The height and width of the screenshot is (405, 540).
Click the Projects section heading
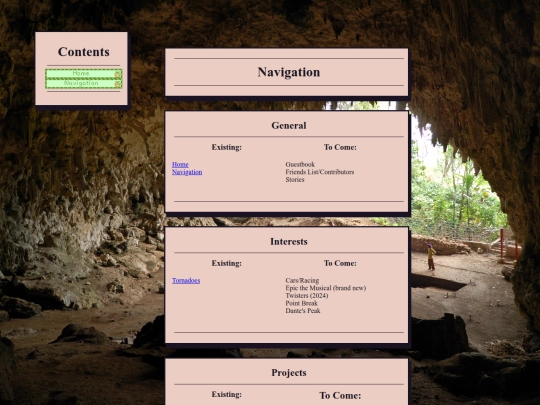[289, 373]
